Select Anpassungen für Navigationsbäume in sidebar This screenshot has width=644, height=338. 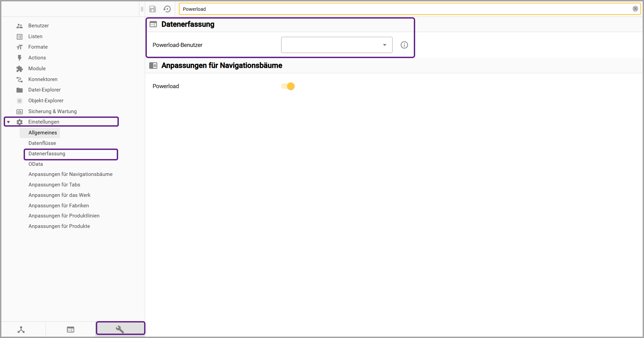pos(71,174)
